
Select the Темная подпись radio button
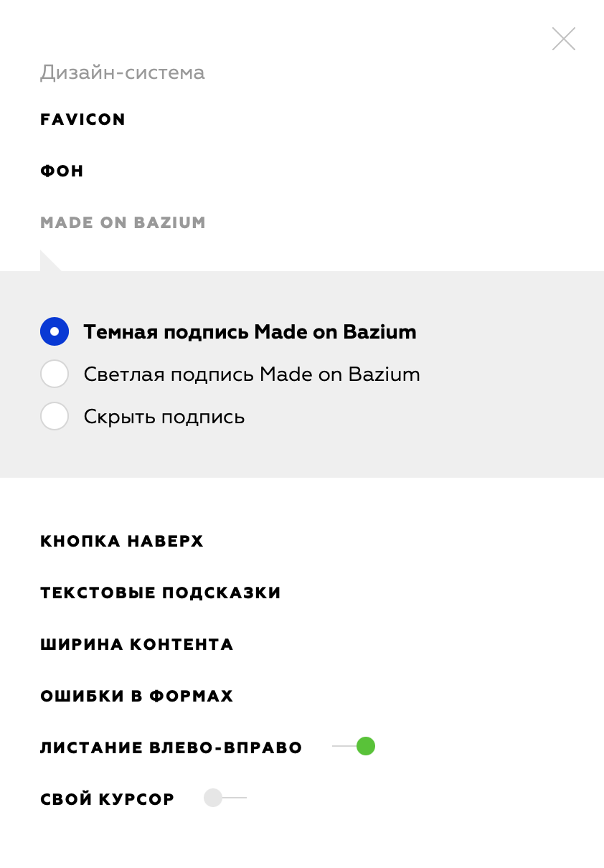click(x=55, y=332)
